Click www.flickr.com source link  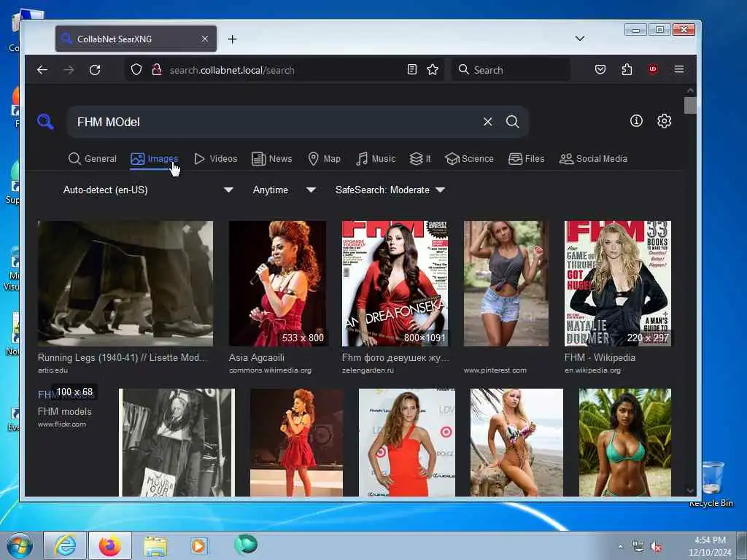pyautogui.click(x=62, y=424)
